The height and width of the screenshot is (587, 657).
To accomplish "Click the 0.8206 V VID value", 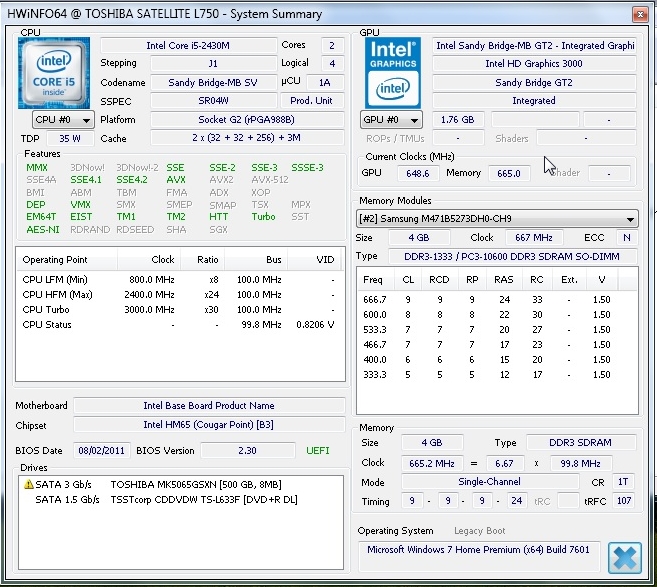I will pyautogui.click(x=315, y=325).
